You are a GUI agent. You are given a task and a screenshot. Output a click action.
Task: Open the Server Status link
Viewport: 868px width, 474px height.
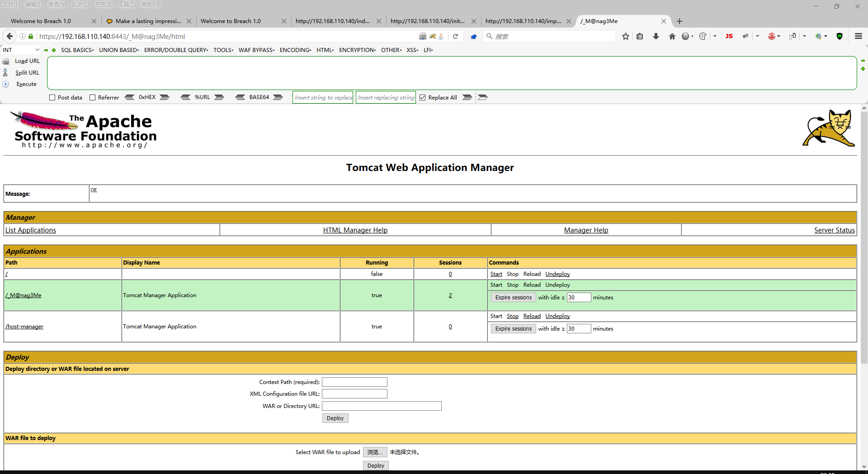[x=835, y=230]
